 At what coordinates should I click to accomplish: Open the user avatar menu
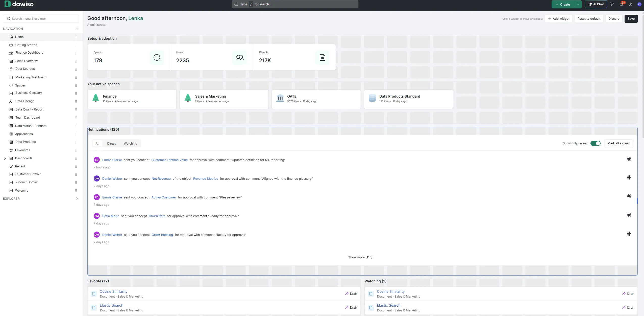tap(639, 4)
